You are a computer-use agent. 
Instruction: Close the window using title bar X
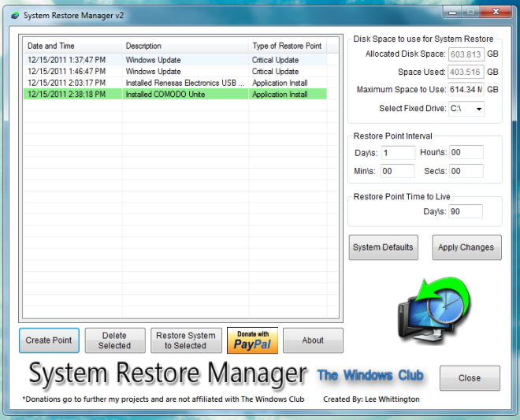(496, 12)
